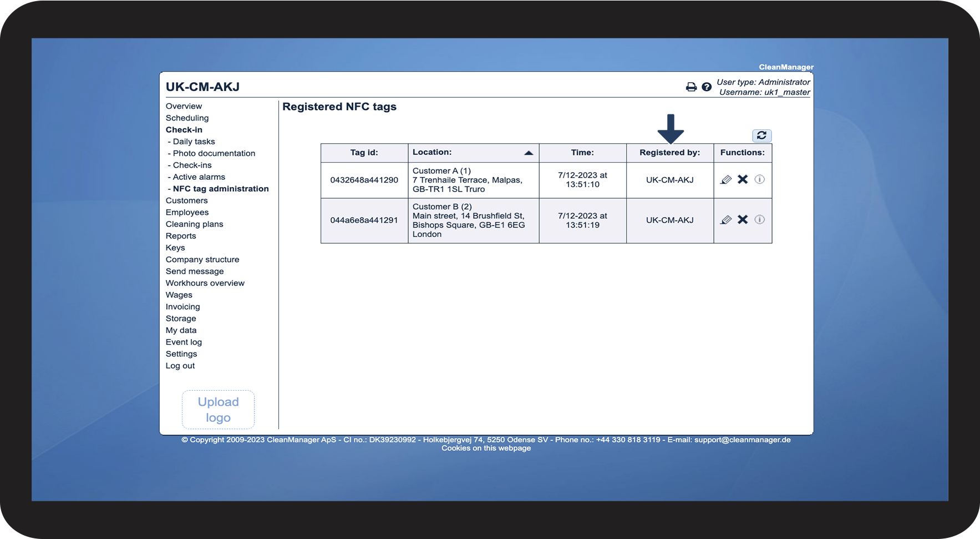
Task: Log out from the sidebar
Action: point(180,366)
